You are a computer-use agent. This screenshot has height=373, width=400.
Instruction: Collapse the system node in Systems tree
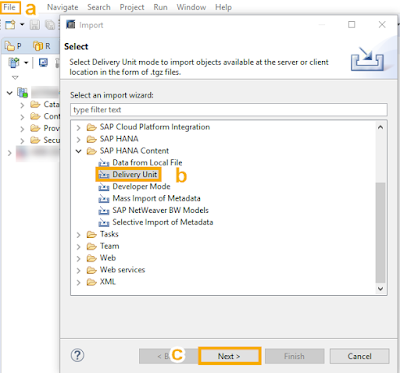pyautogui.click(x=10, y=93)
